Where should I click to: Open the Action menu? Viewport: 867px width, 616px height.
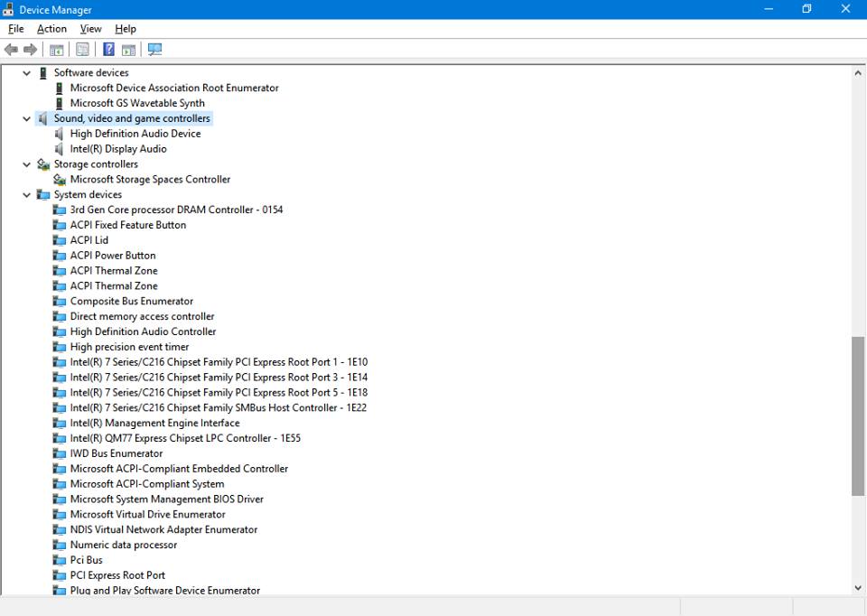(52, 29)
